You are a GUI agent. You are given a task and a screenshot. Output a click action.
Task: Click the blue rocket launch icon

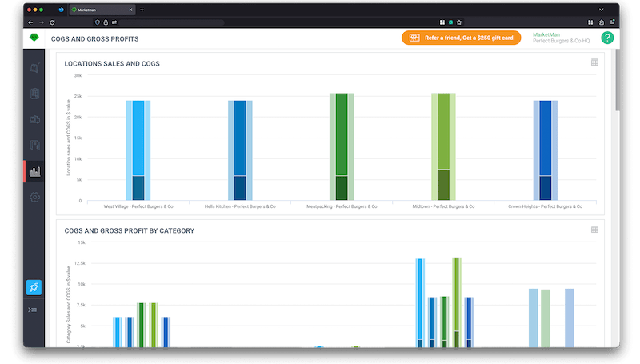point(34,287)
